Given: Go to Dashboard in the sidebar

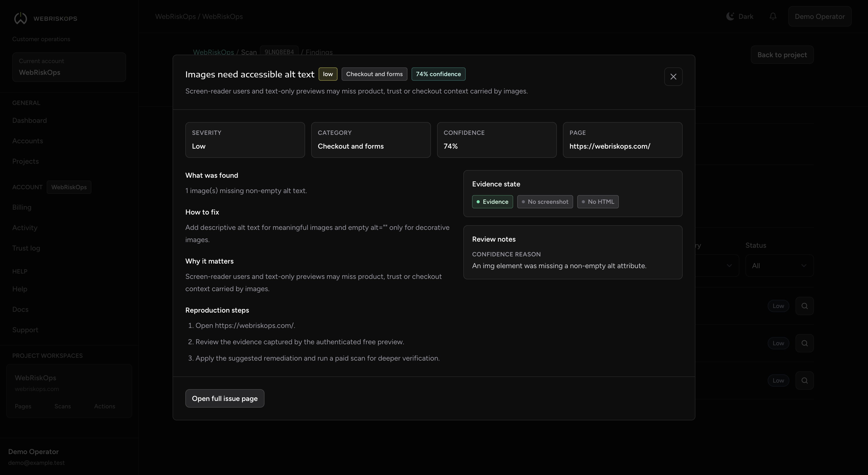Looking at the screenshot, I should (x=29, y=120).
